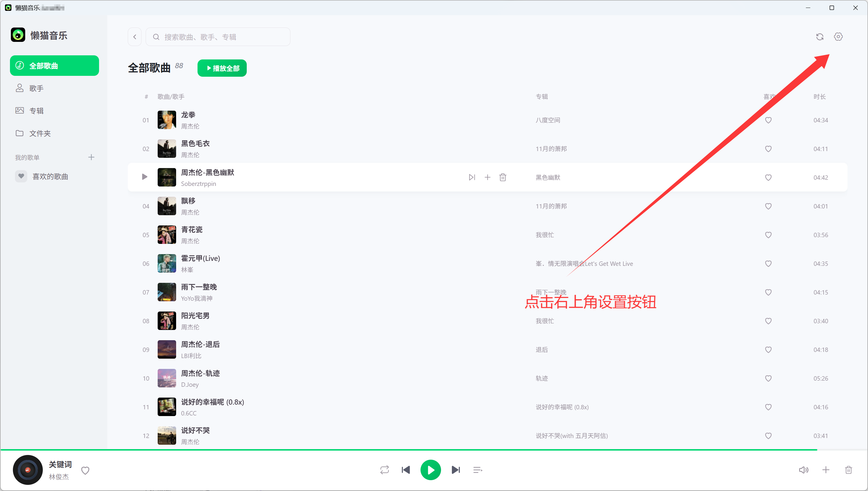Click the search box for songs
The height and width of the screenshot is (491, 868).
click(x=218, y=37)
